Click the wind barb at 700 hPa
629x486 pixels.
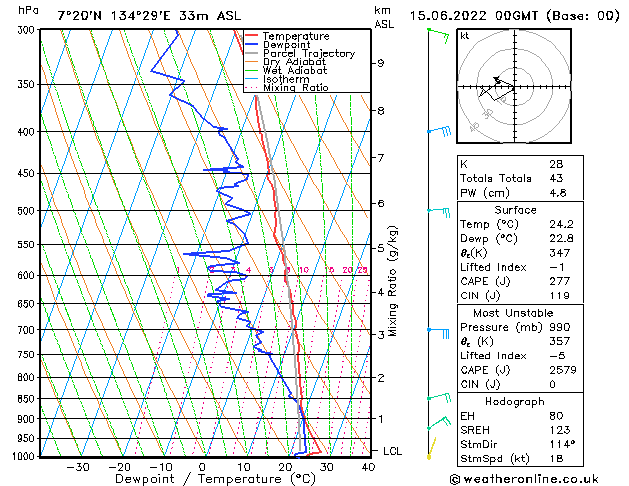438,332
